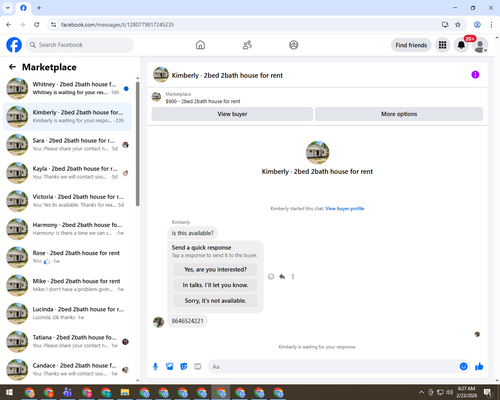Open the notifications bell
Screen dimensions: 500x400
pyautogui.click(x=461, y=45)
